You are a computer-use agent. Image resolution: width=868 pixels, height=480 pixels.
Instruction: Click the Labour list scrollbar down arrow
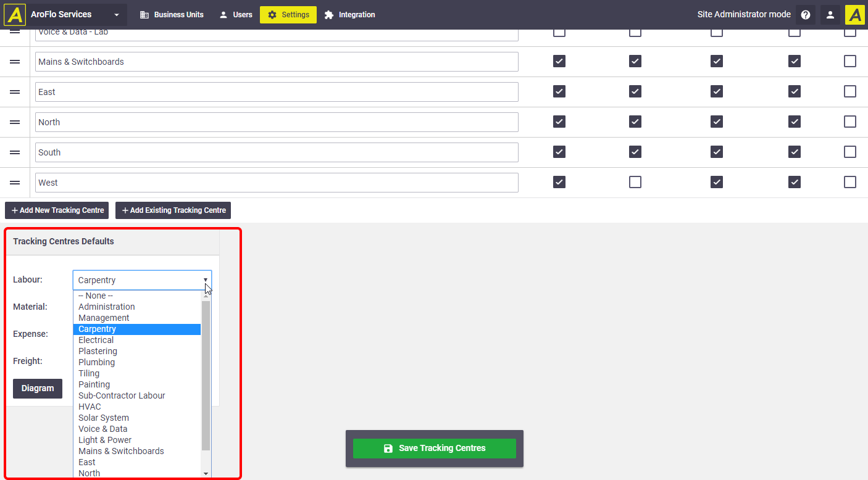pos(206,473)
